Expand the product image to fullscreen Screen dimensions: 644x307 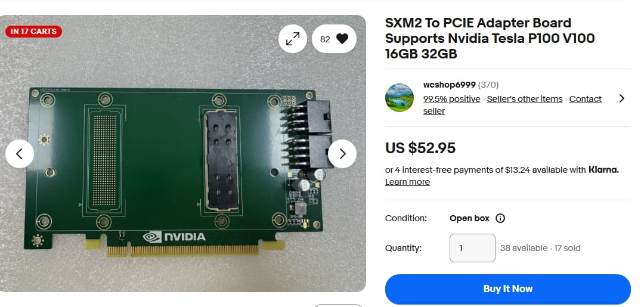click(293, 39)
